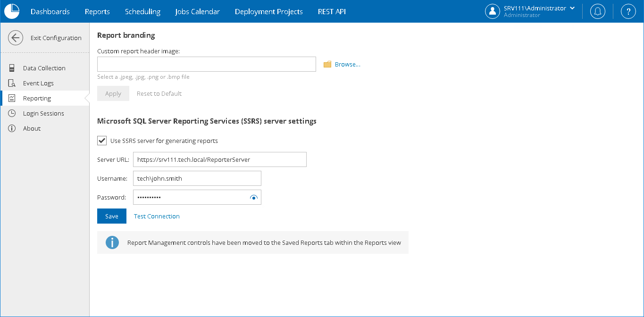The width and height of the screenshot is (644, 317).
Task: Click the Exit Configuration back arrow
Action: point(16,38)
